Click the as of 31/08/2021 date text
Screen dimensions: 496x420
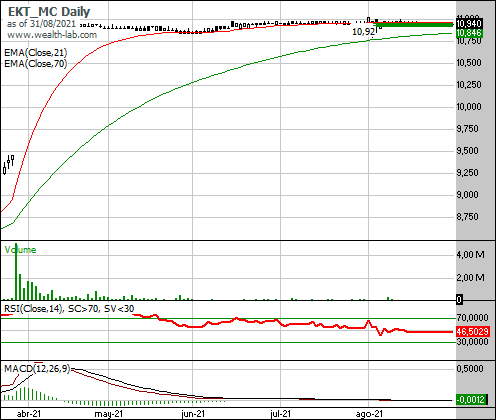[41, 24]
